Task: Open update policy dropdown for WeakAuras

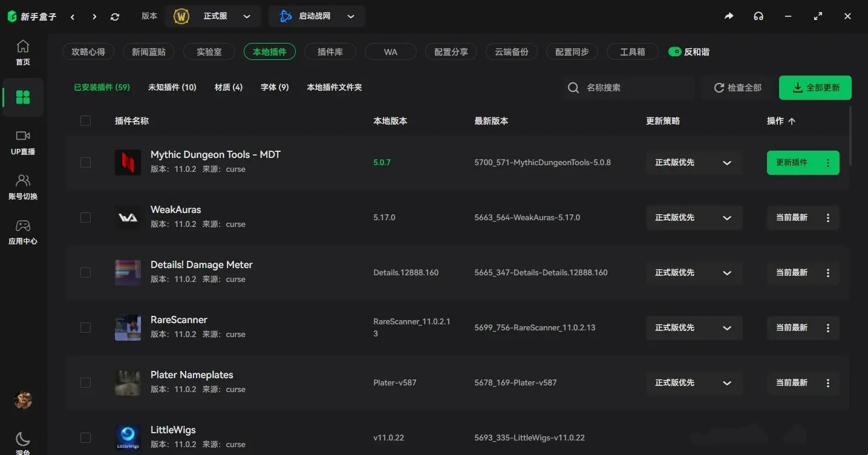Action: [694, 218]
